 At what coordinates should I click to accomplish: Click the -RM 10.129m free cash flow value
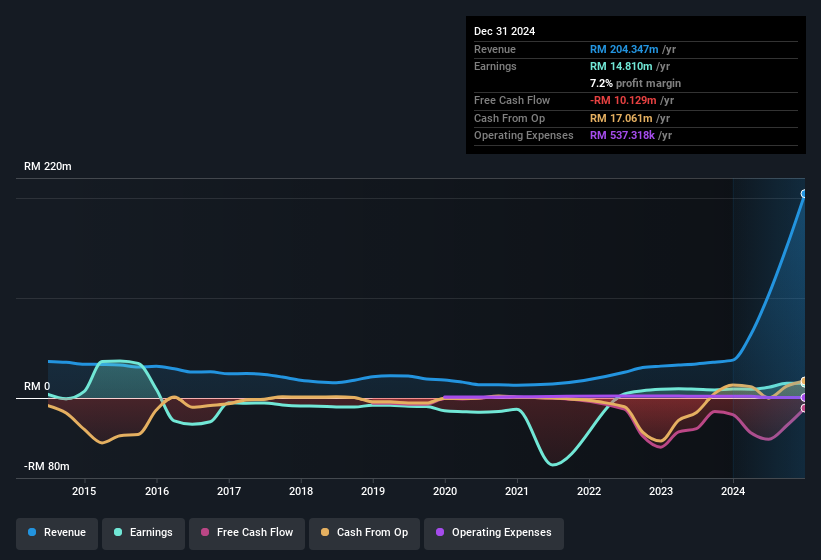point(623,100)
